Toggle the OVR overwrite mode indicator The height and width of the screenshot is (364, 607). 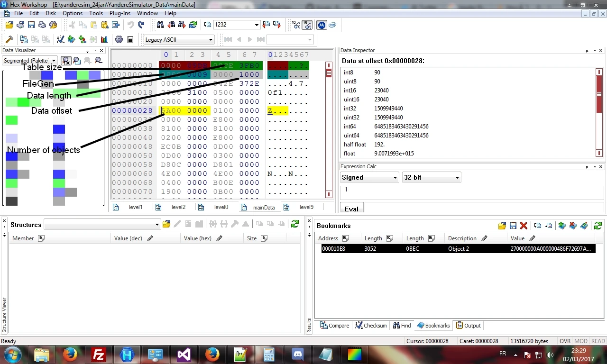coord(565,341)
